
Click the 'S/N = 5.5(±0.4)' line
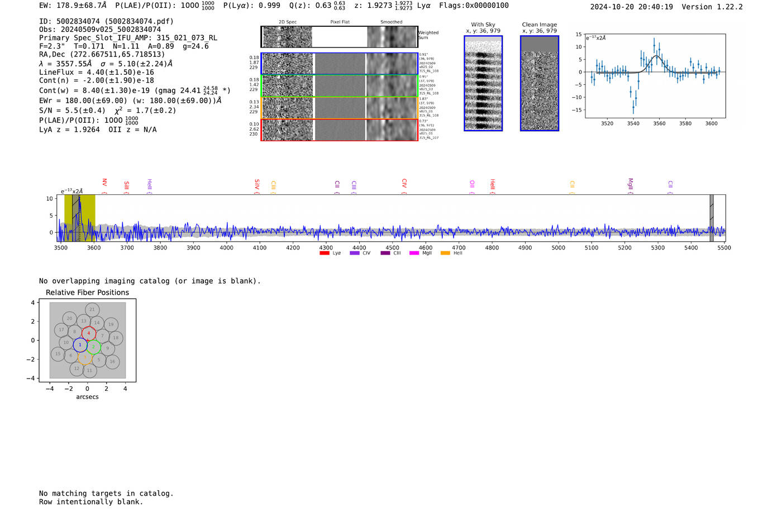point(107,110)
